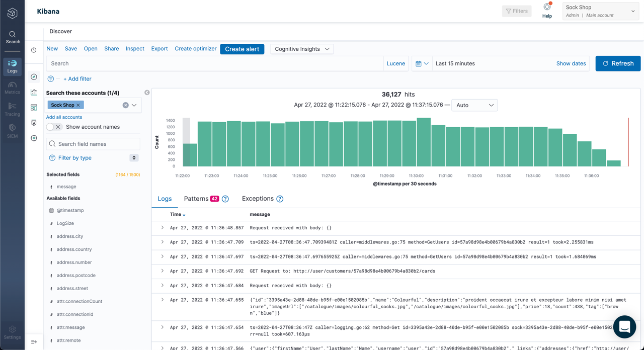
Task: Open the Visualize chart icon
Action: click(x=34, y=92)
